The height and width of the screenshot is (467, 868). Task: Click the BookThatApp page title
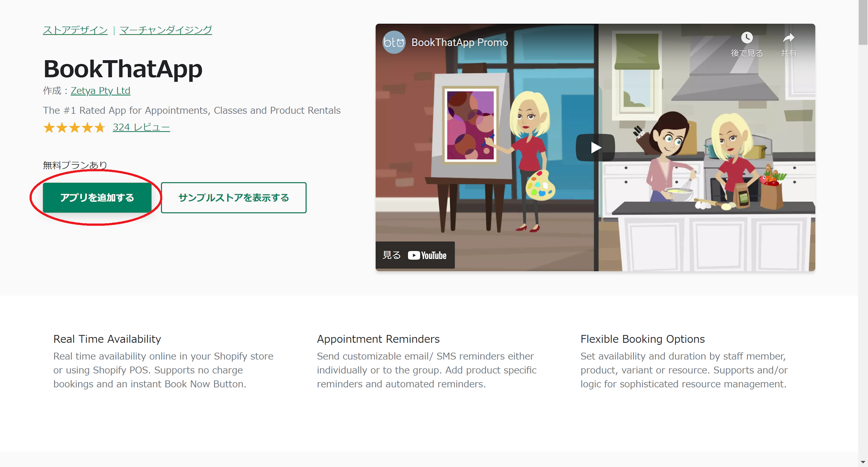click(123, 69)
